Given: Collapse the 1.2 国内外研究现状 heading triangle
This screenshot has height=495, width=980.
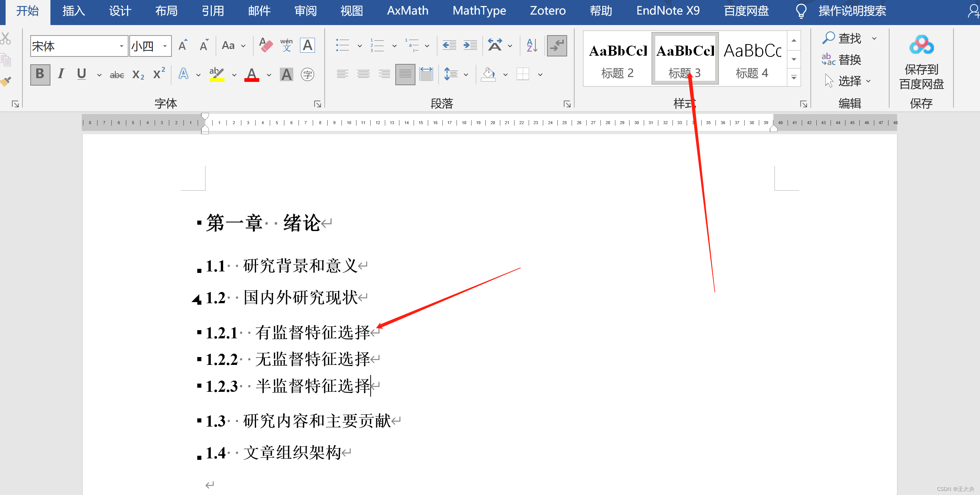Looking at the screenshot, I should coord(196,300).
